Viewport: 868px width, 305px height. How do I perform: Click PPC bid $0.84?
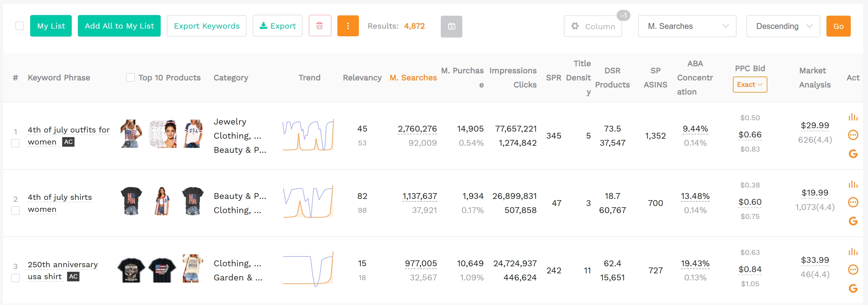[750, 269]
